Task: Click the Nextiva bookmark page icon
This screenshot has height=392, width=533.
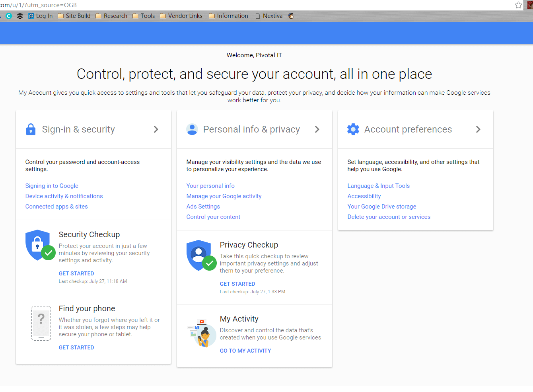Action: point(258,16)
